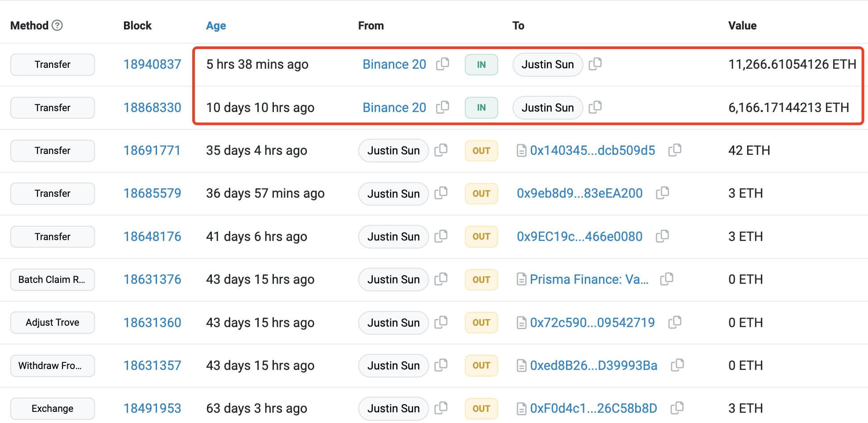Click the OUT badge on block 18691771 row
This screenshot has width=868, height=423.
coord(481,150)
